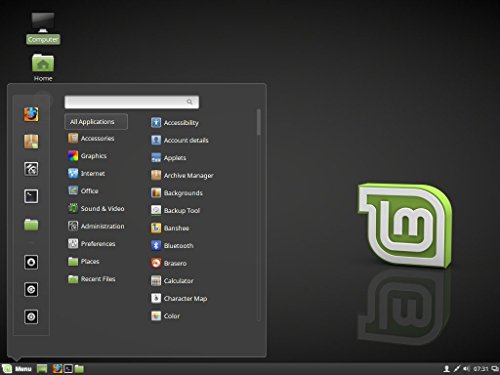This screenshot has width=500, height=375.
Task: Select the All Applications category
Action: [96, 122]
